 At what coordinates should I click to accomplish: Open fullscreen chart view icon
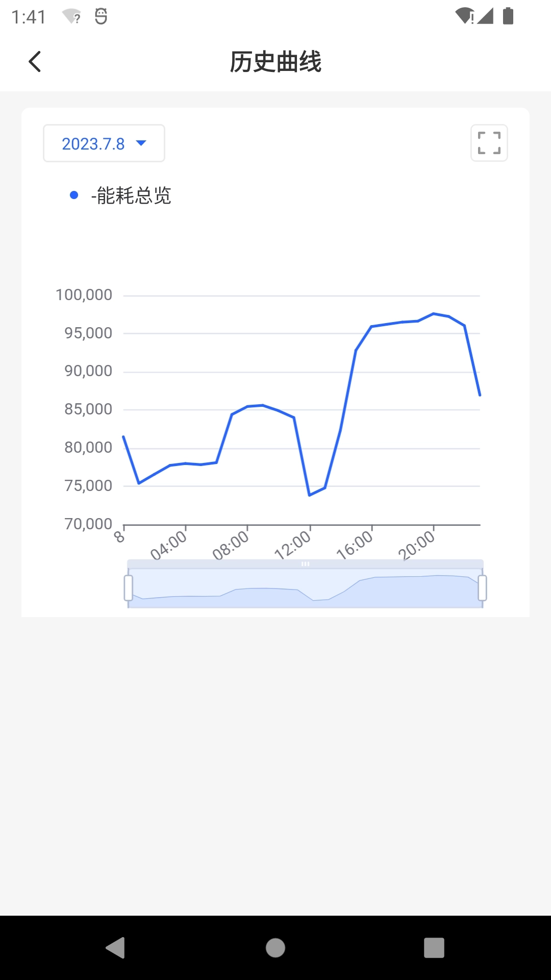(489, 143)
